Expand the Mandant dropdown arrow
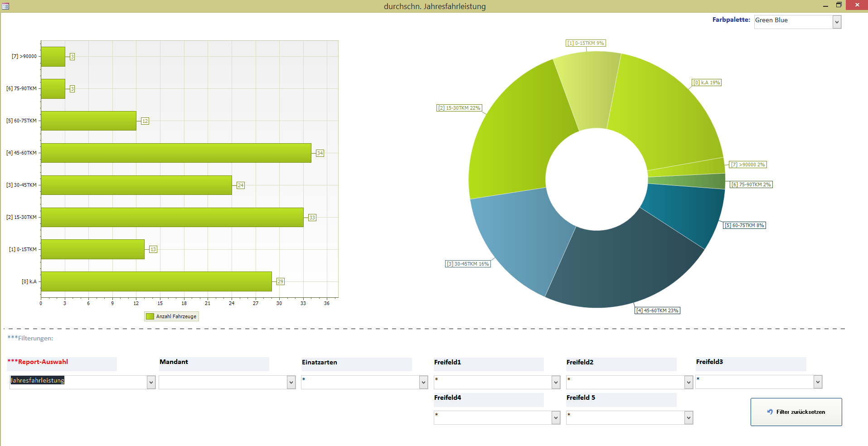868x446 pixels. tap(291, 383)
